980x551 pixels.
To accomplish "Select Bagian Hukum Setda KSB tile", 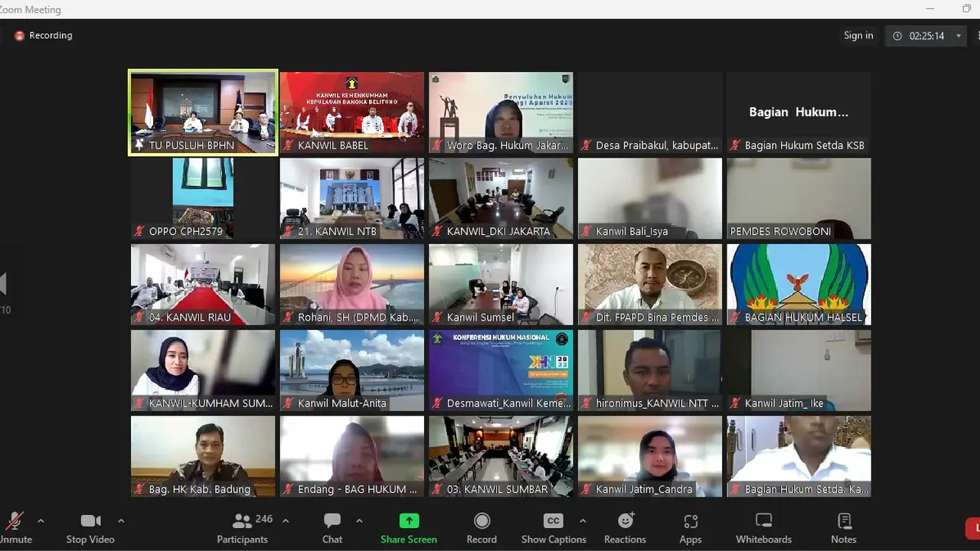I will point(799,112).
